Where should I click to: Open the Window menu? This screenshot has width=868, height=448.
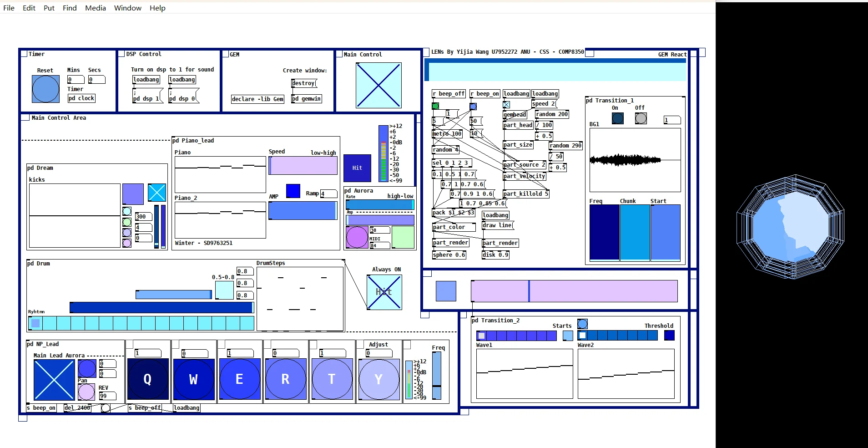[128, 8]
